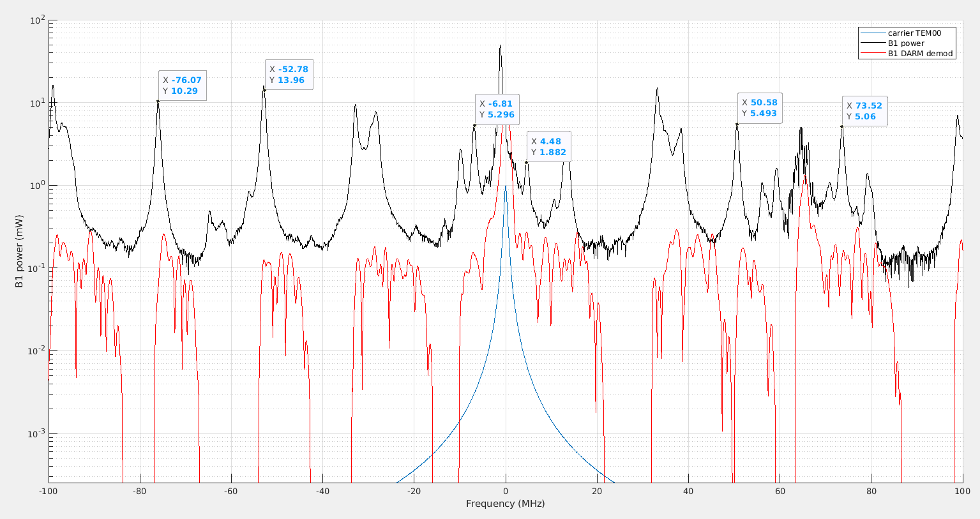Click the data tip at X -76.07

coord(182,86)
